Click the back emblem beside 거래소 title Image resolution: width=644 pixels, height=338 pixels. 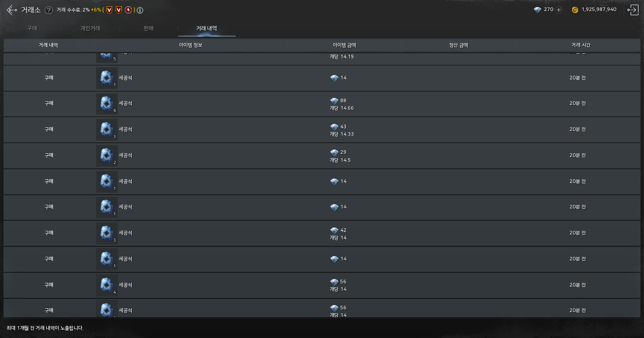(12, 10)
